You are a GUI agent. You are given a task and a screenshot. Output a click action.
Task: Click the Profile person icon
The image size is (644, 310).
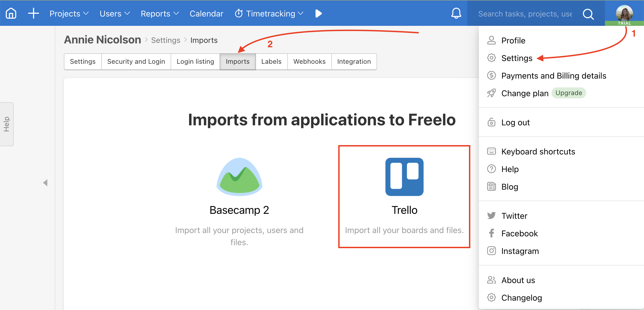[x=491, y=40]
